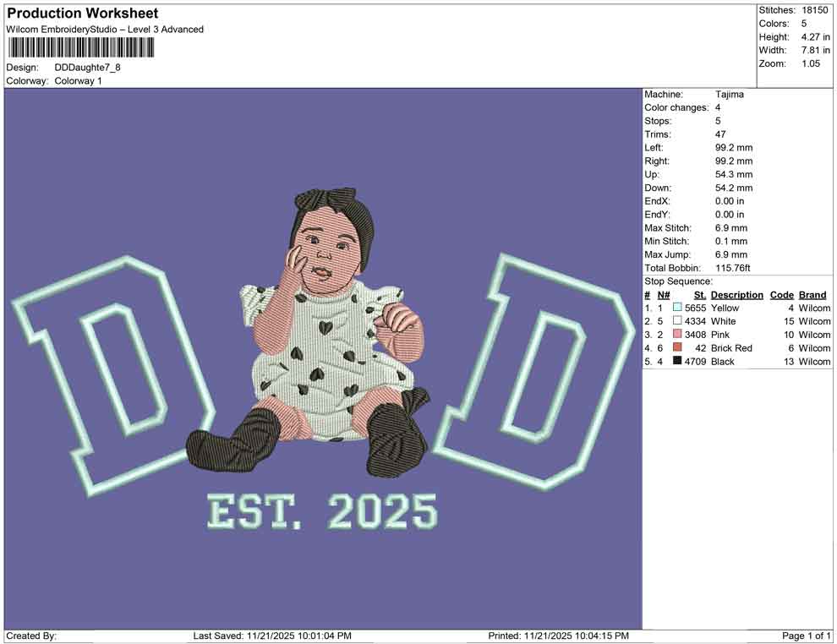Viewport: 837px width, 644px height.
Task: Click the 'Brick Red' description text
Action: click(x=731, y=348)
